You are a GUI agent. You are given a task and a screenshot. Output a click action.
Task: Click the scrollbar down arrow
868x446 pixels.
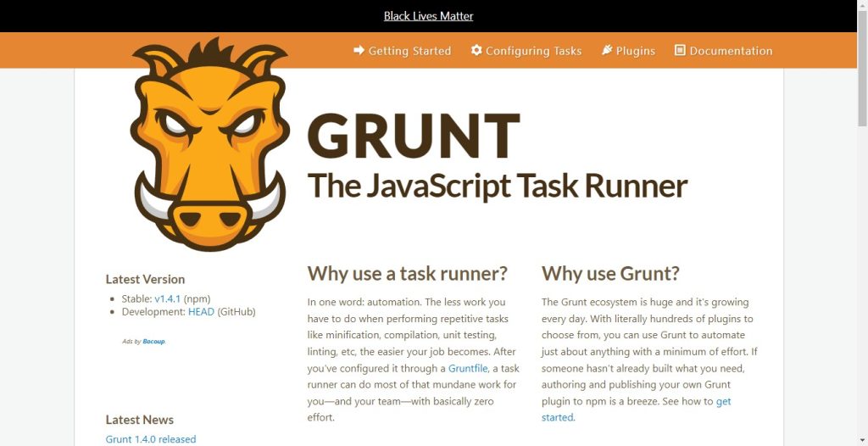[862, 441]
